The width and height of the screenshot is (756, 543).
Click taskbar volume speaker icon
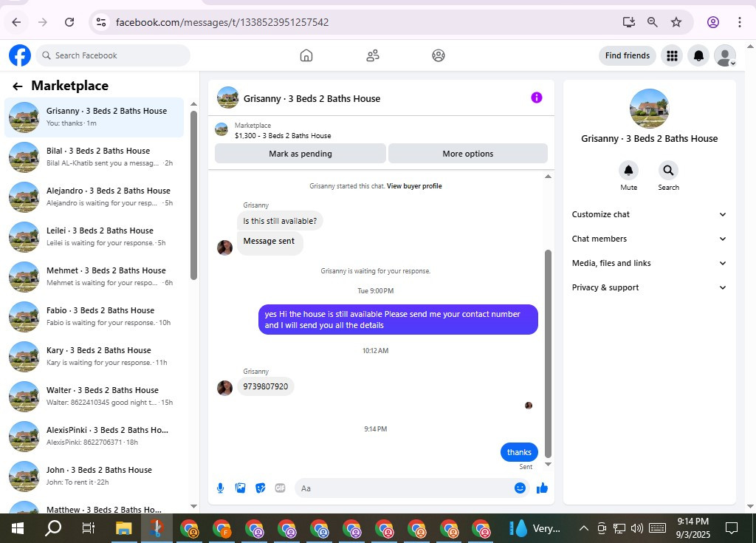[x=637, y=528]
